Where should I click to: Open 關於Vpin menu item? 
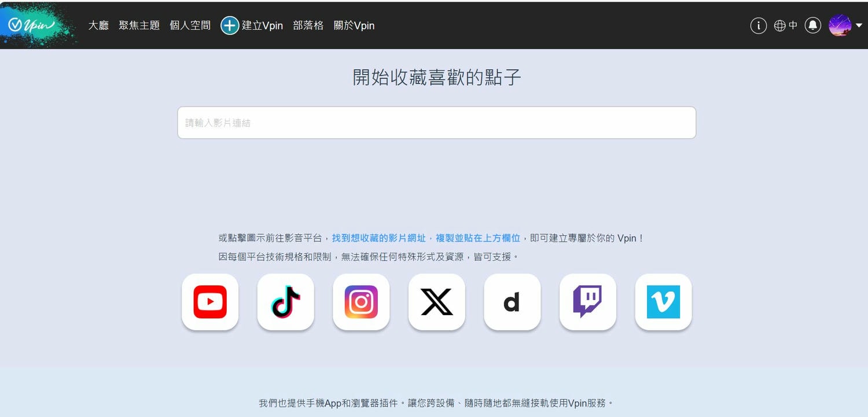click(354, 25)
